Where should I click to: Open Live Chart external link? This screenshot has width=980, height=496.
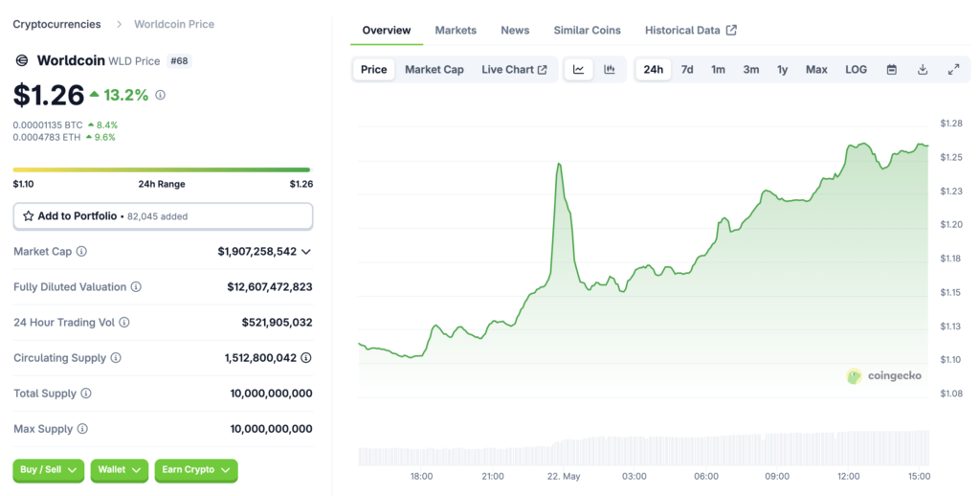[514, 70]
